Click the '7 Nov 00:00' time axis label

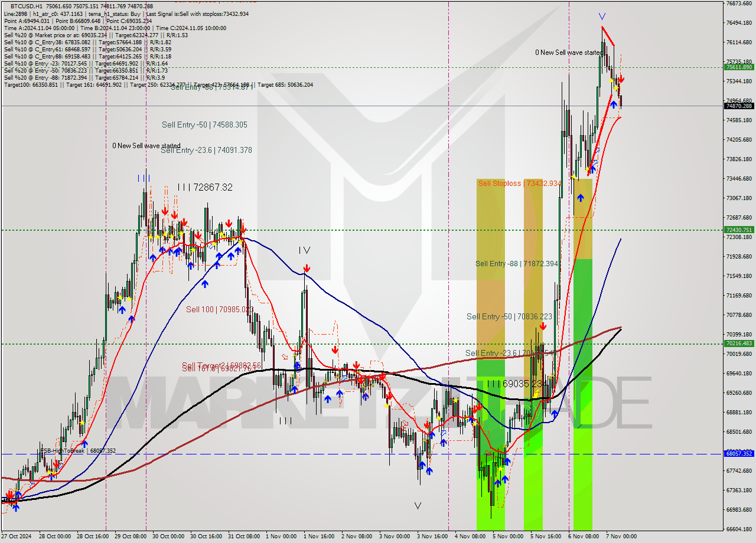pos(622,537)
